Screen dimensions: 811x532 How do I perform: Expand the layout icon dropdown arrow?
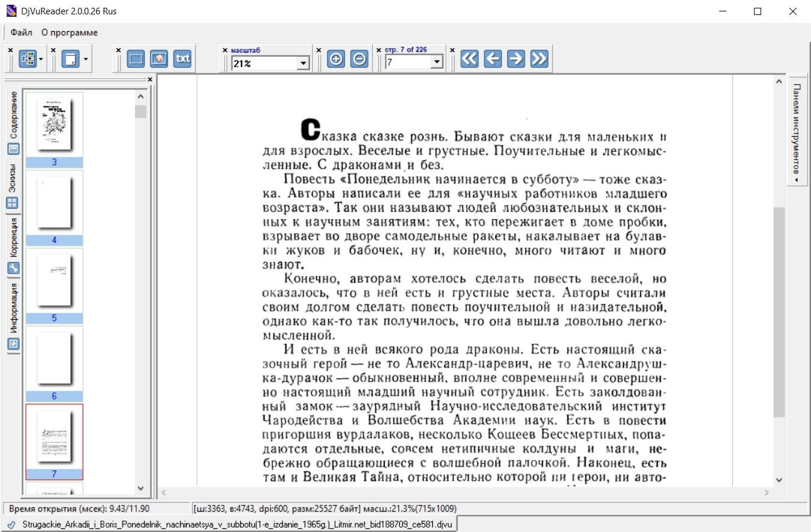pyautogui.click(x=41, y=59)
